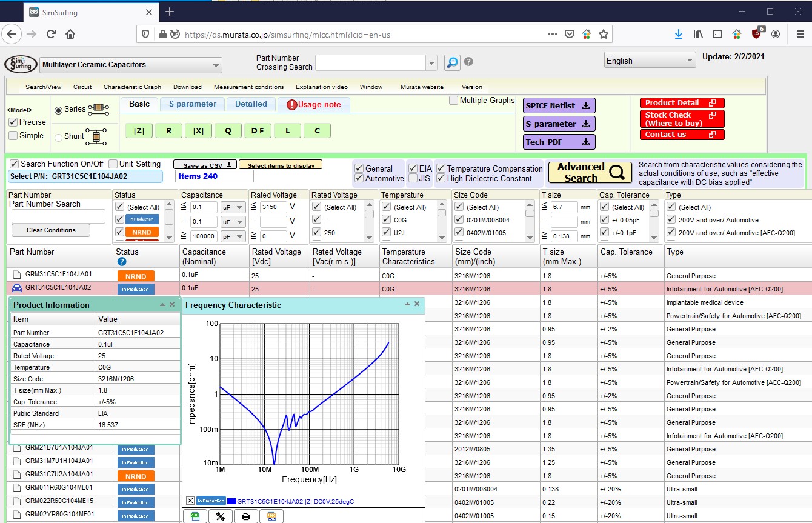Download the SPICE Netlist
Screen dimensions: 812x523
559,105
